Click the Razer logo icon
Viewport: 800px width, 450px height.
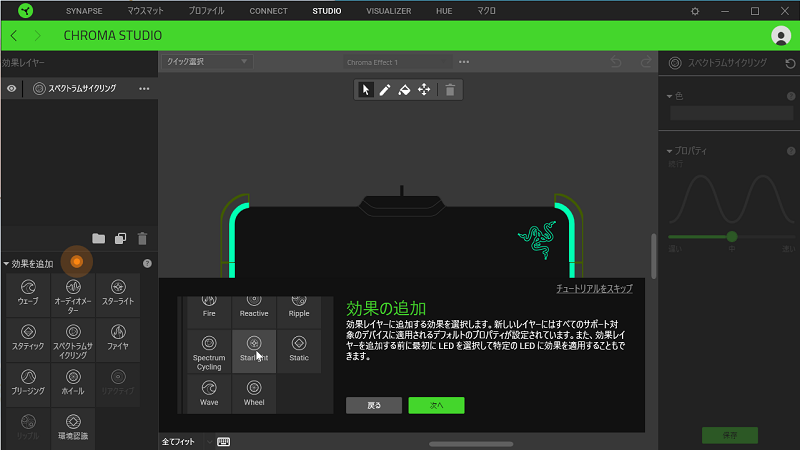[x=25, y=10]
